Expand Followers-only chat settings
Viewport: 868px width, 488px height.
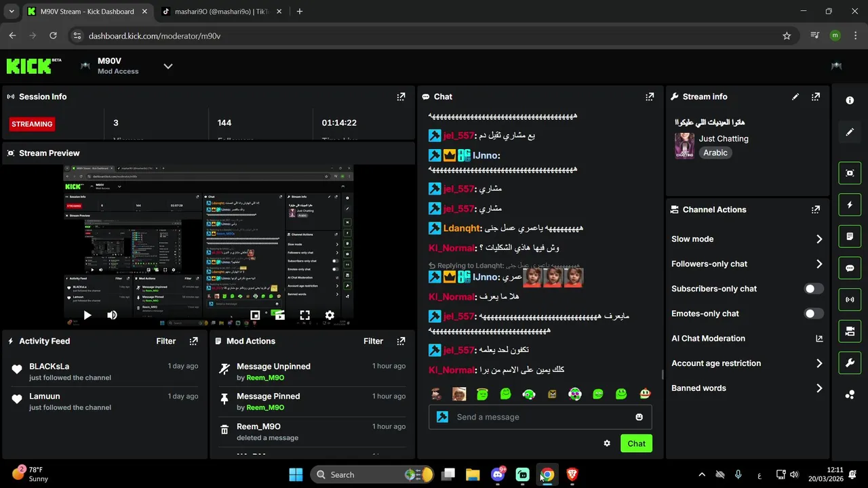pos(747,264)
